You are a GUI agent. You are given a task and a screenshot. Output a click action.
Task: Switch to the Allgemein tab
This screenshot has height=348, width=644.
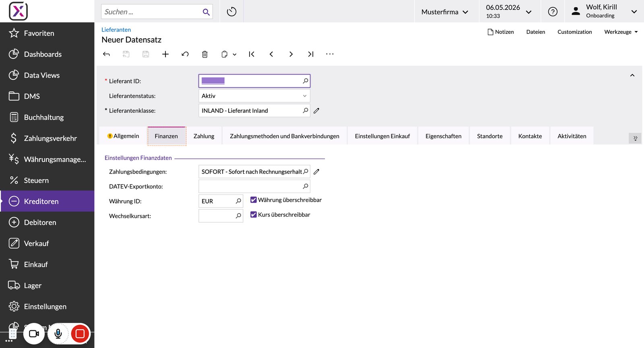pos(123,136)
